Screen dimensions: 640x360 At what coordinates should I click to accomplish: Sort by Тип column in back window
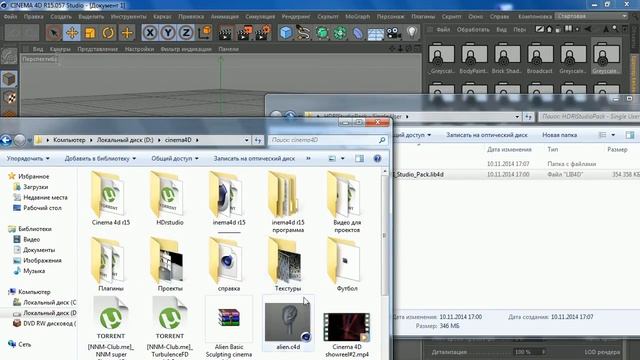[x=553, y=149]
